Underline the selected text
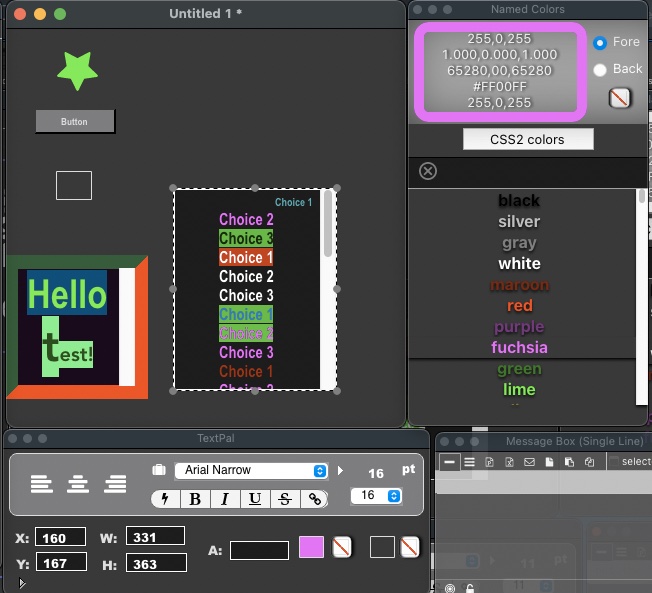This screenshot has height=593, width=652. (x=255, y=499)
